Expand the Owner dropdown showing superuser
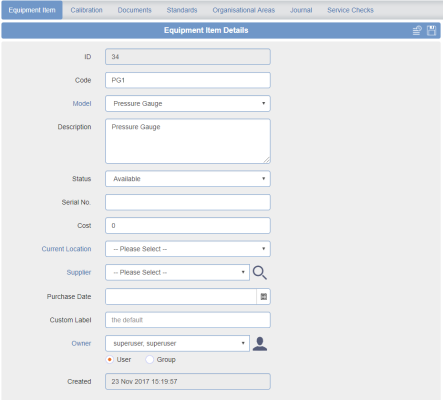This screenshot has height=400, width=443. pos(177,343)
